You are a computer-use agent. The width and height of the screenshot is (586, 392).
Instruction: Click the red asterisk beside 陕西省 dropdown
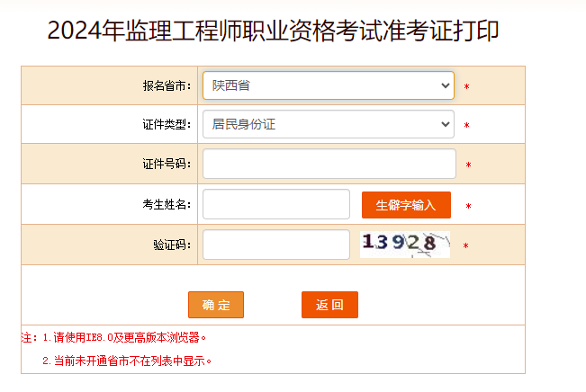click(467, 87)
